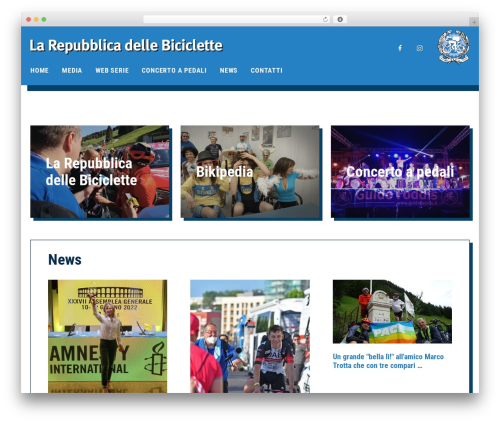Click the dark circular icon beside address bar
The image size is (500, 423).
[340, 19]
